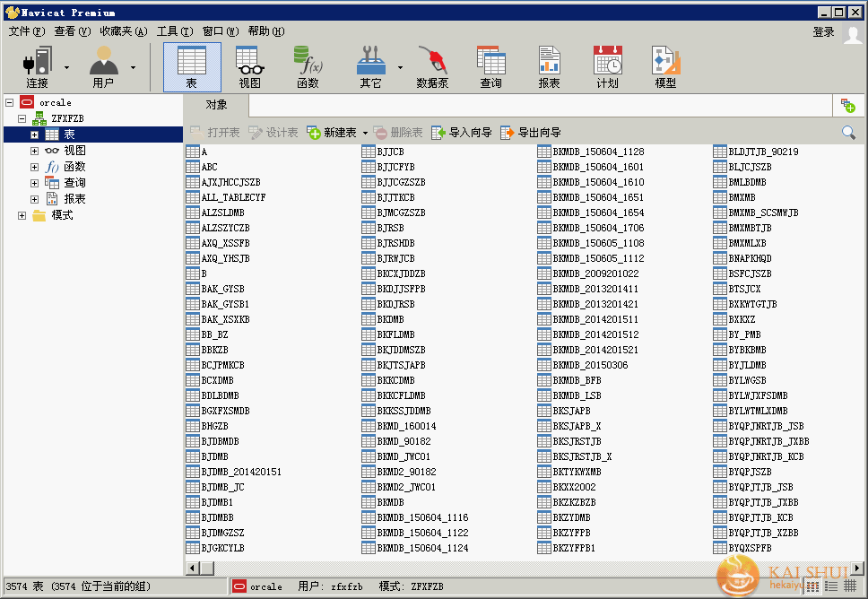Image resolution: width=868 pixels, height=599 pixels.
Task: Click the table icon beside BJDMB1
Action: pos(193,502)
